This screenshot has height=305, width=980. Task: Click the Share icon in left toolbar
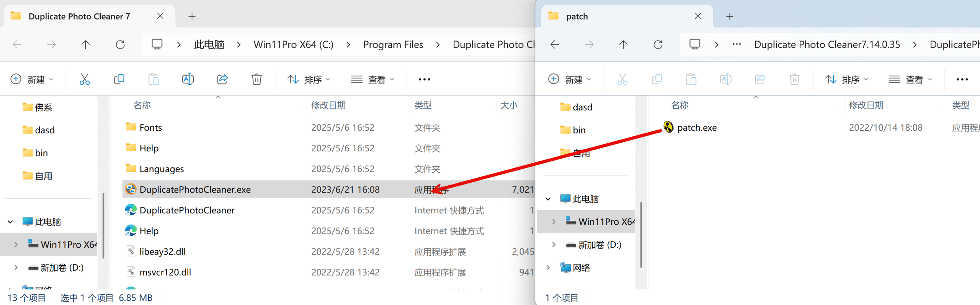pyautogui.click(x=222, y=79)
